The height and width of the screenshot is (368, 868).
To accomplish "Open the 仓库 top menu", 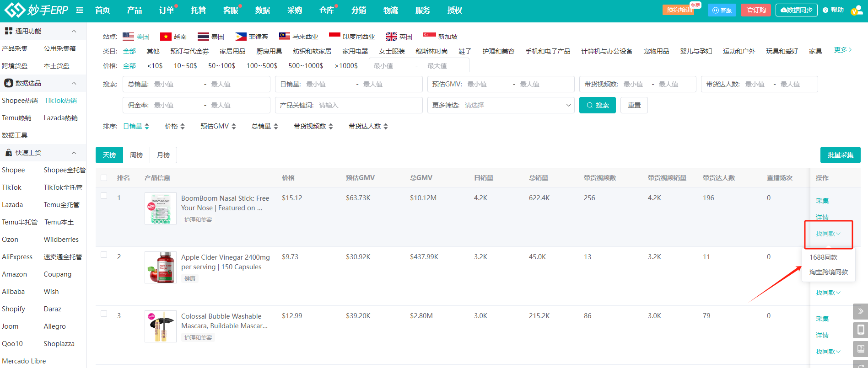I will pyautogui.click(x=327, y=10).
